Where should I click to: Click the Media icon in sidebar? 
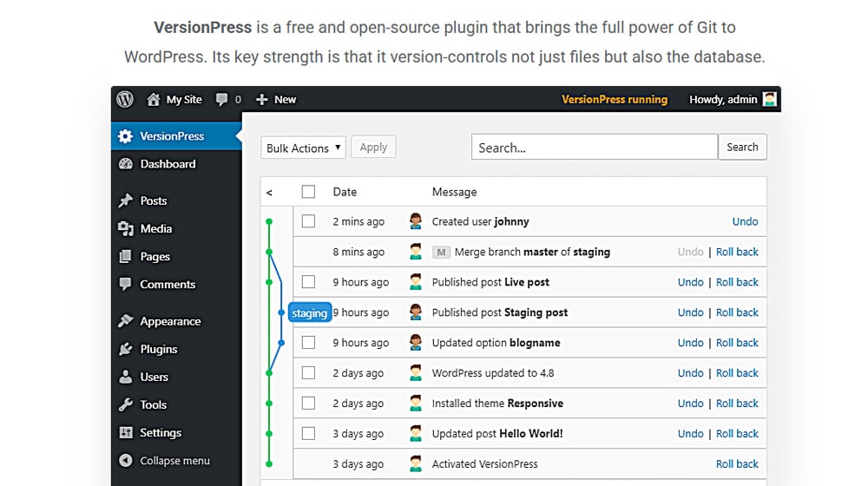click(x=126, y=228)
